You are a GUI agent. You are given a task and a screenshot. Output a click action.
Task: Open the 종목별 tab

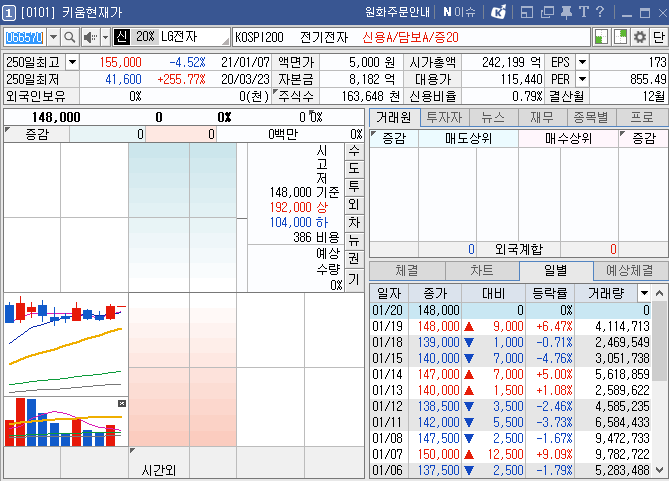tap(591, 117)
